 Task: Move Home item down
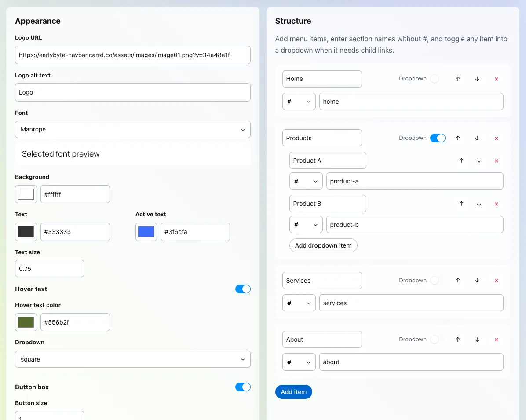tap(477, 79)
